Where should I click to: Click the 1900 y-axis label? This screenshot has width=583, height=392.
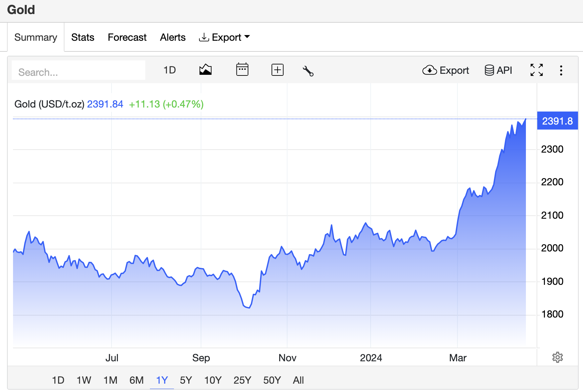coord(552,281)
